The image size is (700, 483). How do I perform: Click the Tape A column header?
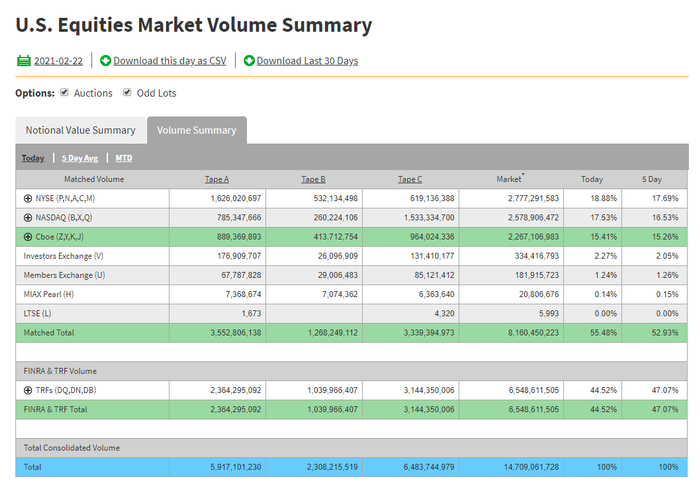coord(217,179)
